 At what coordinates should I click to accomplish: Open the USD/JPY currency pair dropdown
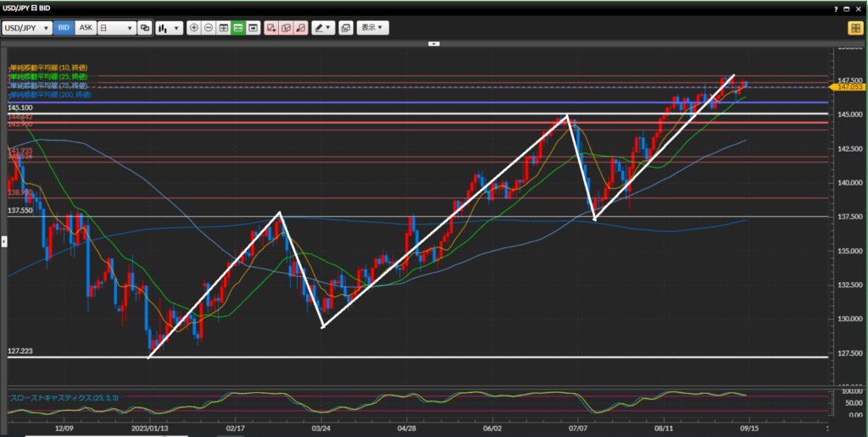point(25,28)
